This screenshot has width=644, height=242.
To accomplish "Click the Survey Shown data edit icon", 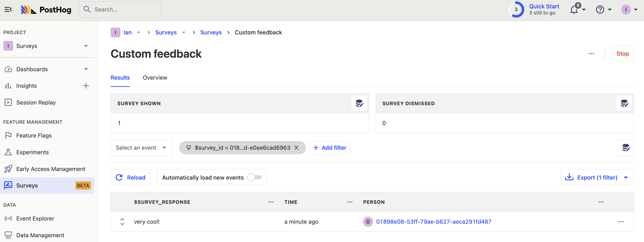I will click(359, 103).
